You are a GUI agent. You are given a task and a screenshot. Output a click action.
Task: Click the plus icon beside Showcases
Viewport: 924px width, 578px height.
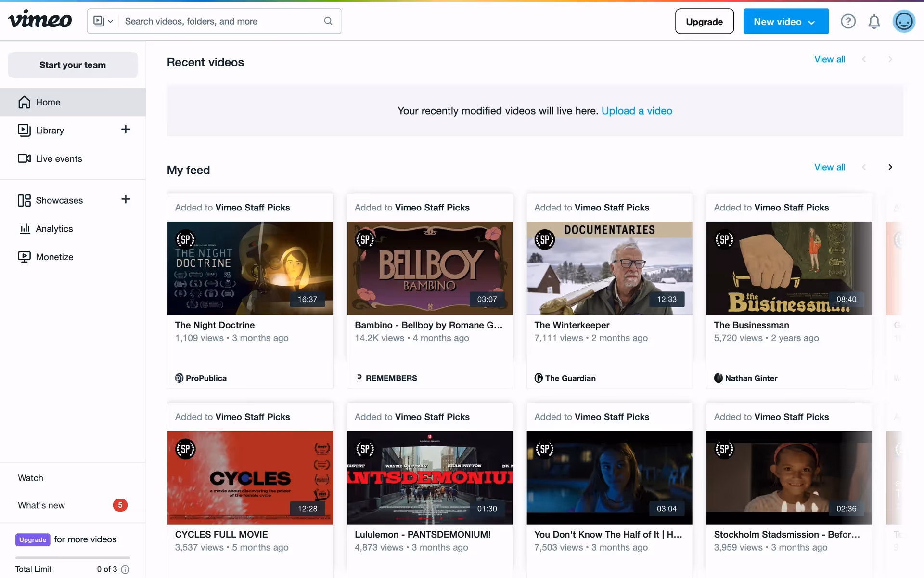[x=126, y=199]
